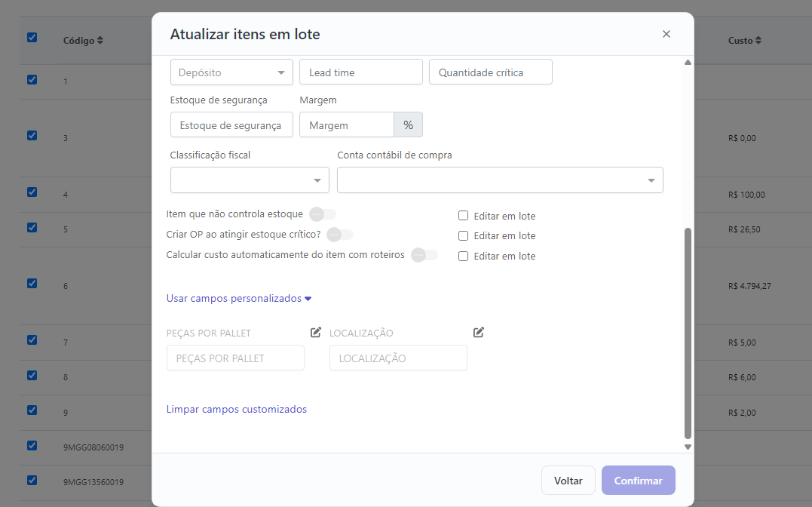Toggle 'Item que não controla estoque' switch
The width and height of the screenshot is (812, 507).
coord(322,214)
